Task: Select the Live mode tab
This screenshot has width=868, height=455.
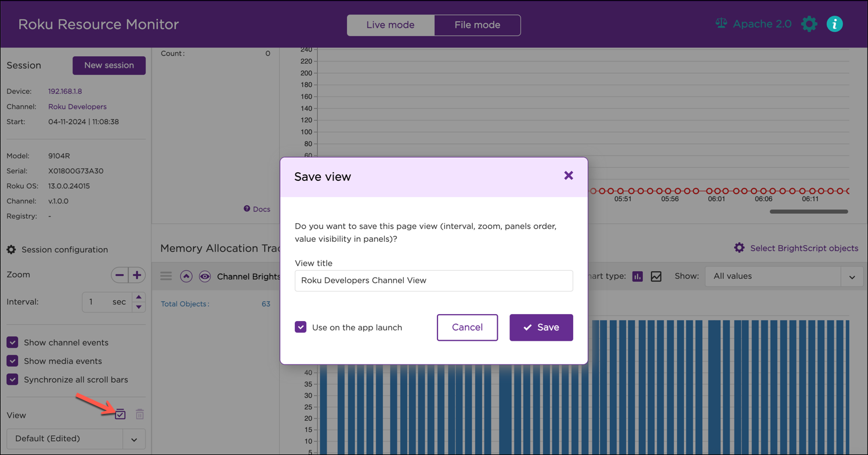Action: pyautogui.click(x=390, y=25)
